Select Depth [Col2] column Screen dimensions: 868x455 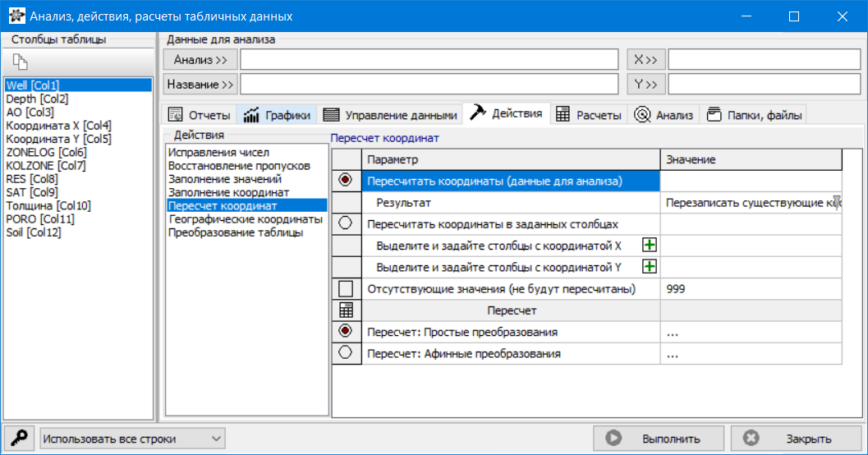click(37, 99)
